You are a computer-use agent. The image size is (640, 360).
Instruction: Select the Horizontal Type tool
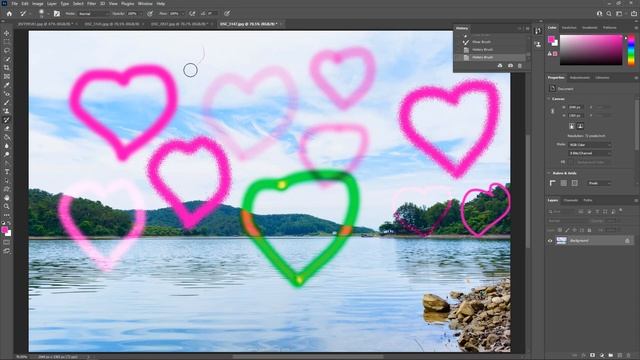7,172
